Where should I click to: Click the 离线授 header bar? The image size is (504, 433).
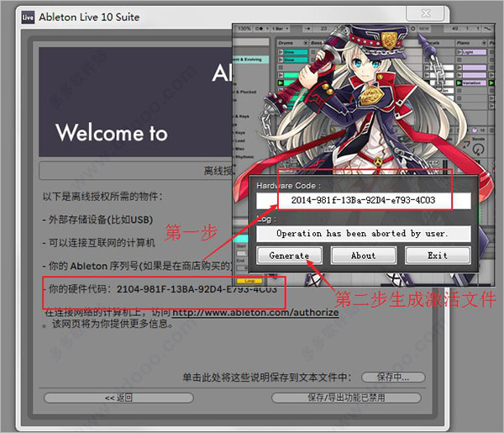click(x=135, y=171)
